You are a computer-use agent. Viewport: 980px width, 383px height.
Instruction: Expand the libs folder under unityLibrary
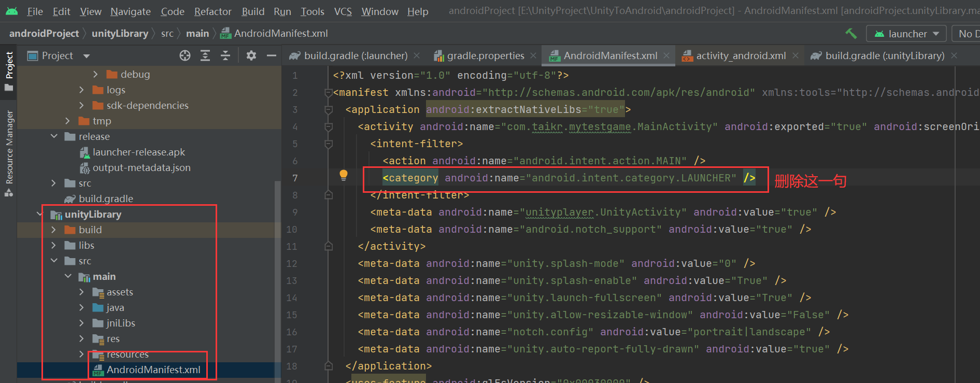53,246
